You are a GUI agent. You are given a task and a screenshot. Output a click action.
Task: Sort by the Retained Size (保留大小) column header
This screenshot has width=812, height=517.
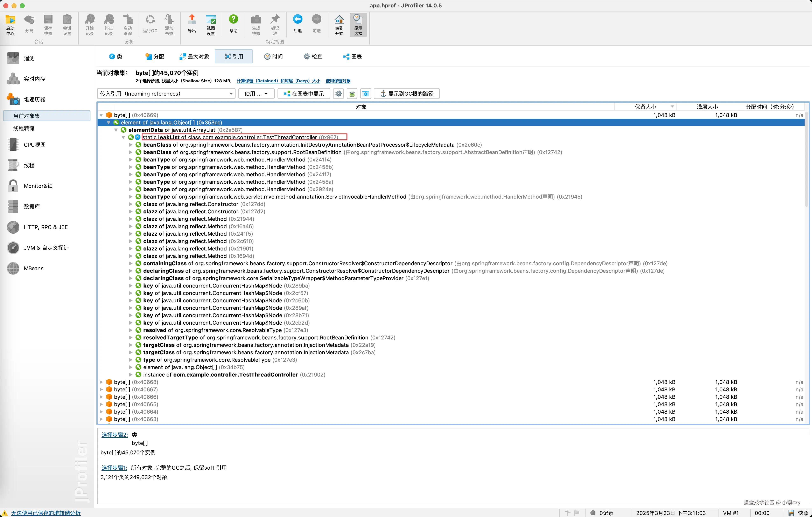645,107
